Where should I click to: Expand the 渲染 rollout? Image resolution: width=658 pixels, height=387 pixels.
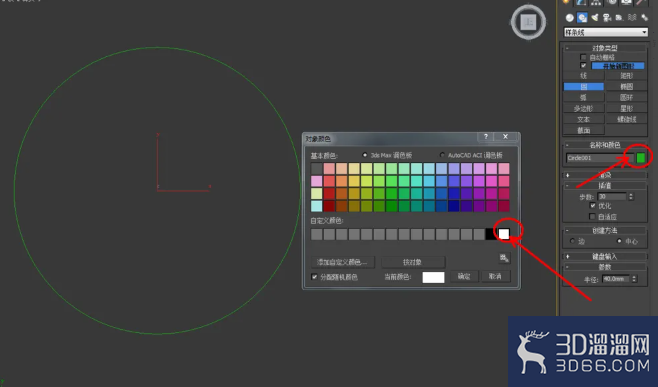[x=605, y=175]
